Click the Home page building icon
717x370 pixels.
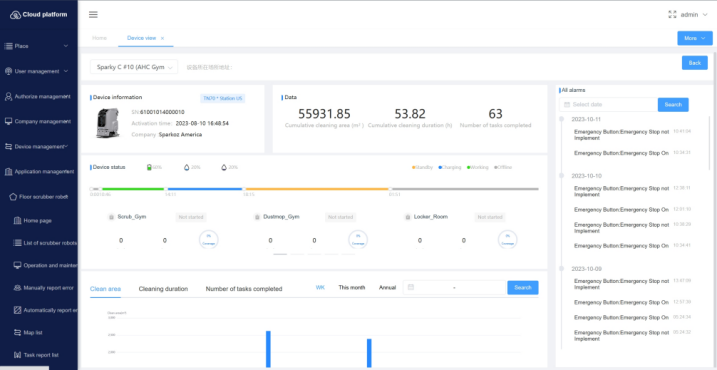pyautogui.click(x=17, y=220)
